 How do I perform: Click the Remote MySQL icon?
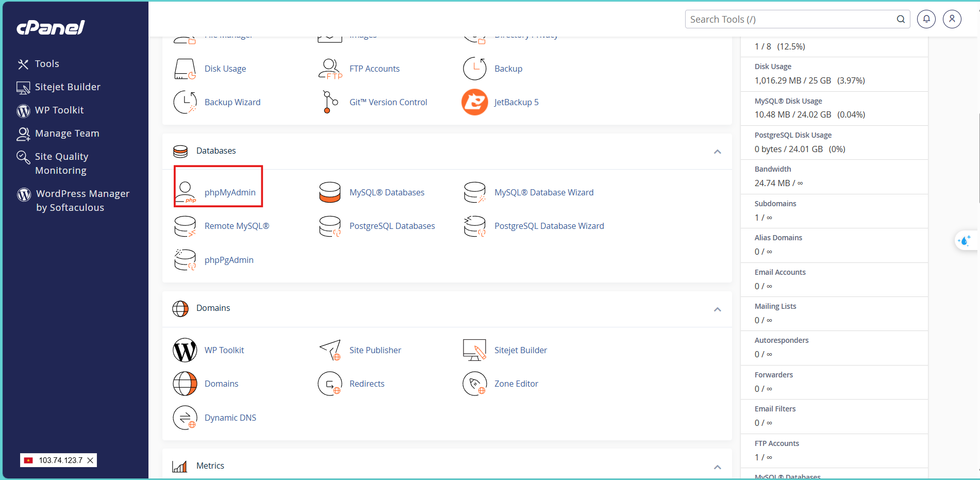pos(185,226)
